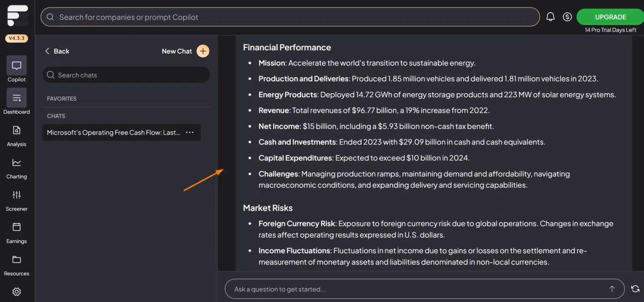Send the question using the arrow icon

pos(612,289)
